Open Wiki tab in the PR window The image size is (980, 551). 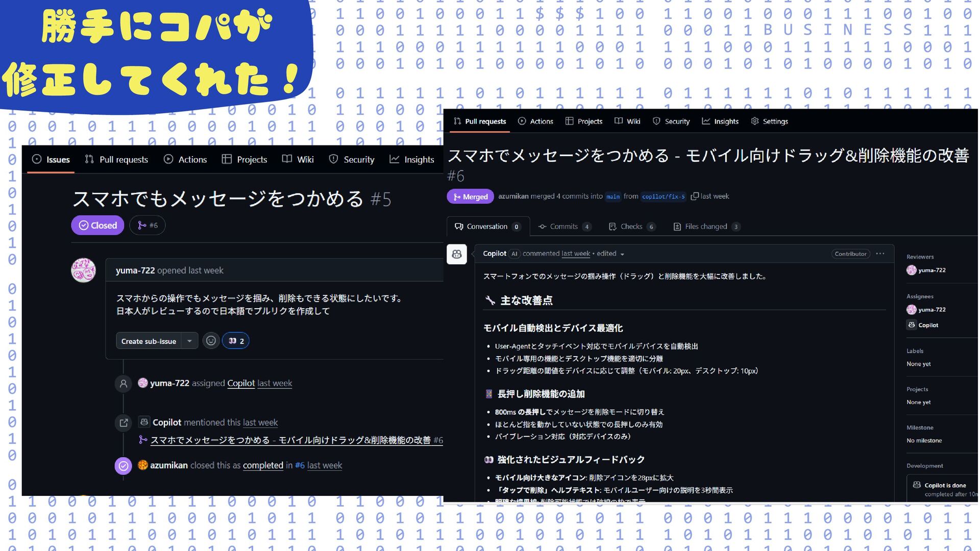click(627, 121)
